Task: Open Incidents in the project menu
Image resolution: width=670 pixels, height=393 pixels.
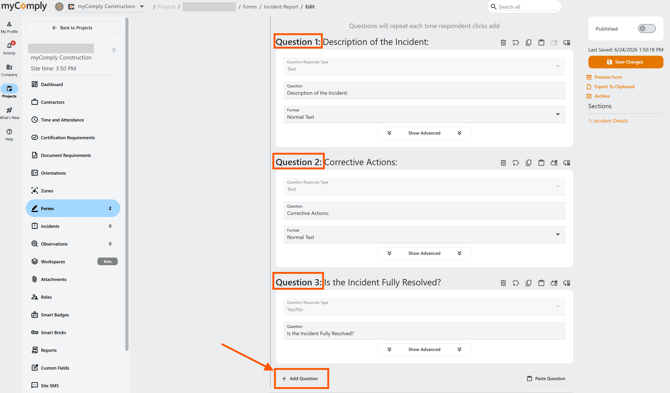Action: [x=73, y=226]
